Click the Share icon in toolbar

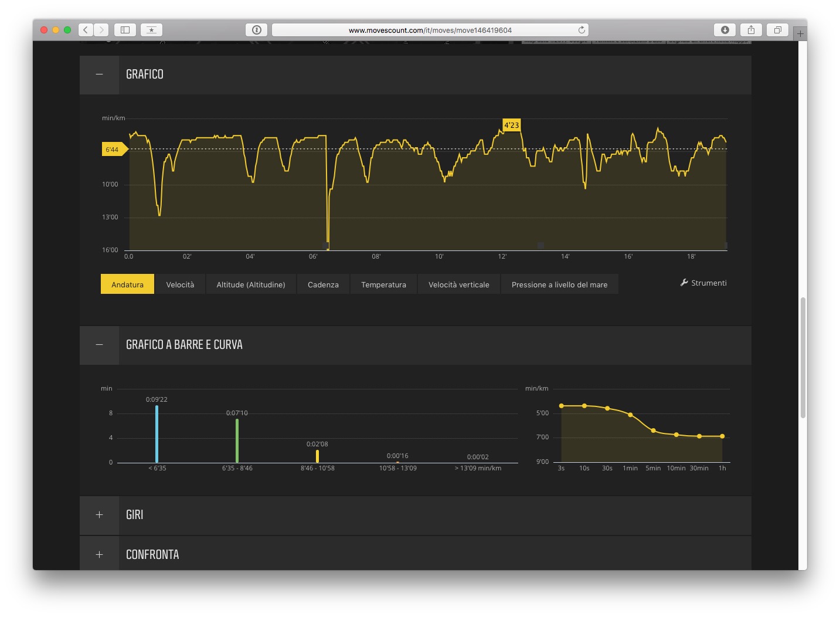pos(751,30)
